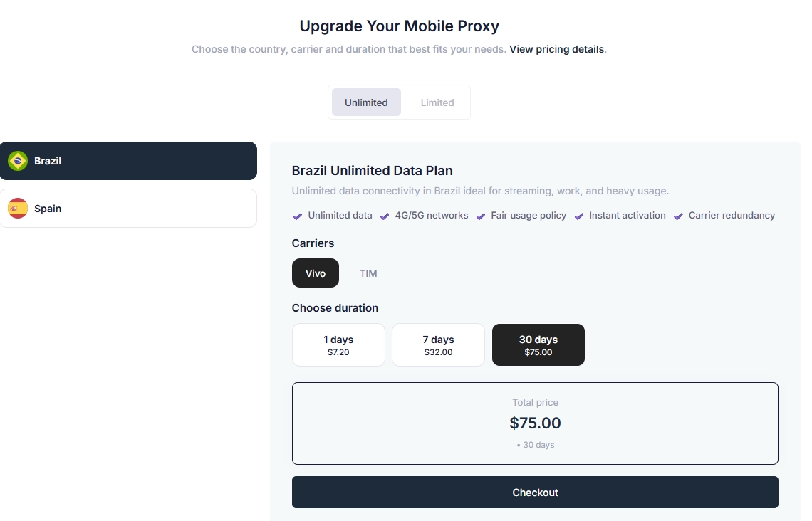Click the Spain flag icon
This screenshot has width=812, height=521.
tap(18, 209)
